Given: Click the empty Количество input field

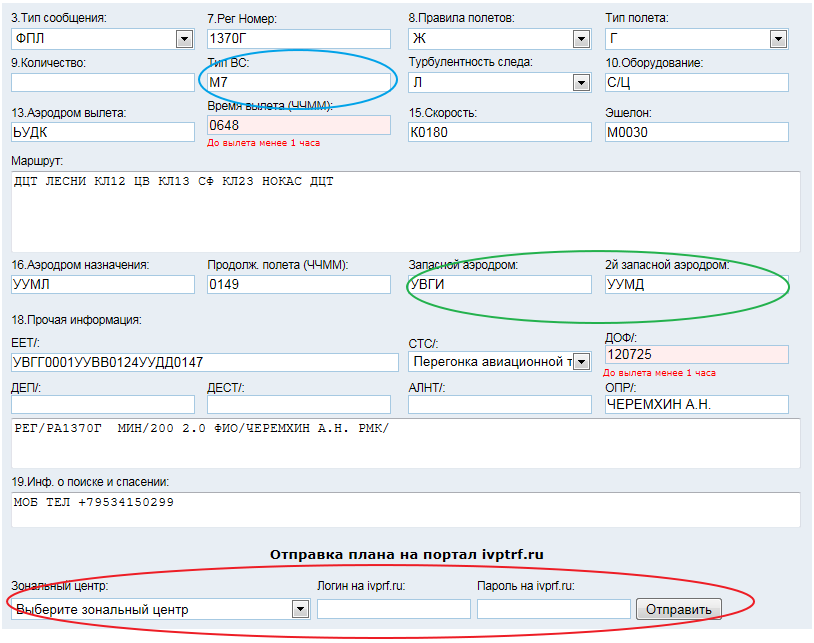Looking at the screenshot, I should pos(102,82).
